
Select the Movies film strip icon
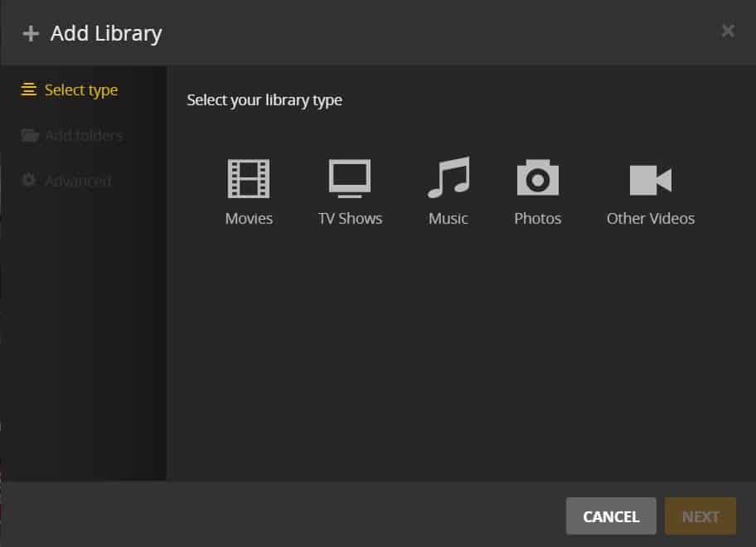[249, 179]
